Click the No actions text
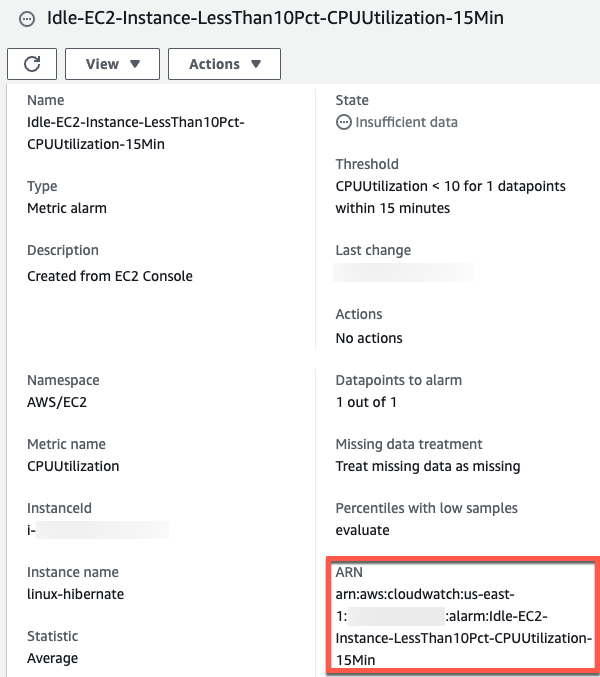Image resolution: width=600 pixels, height=677 pixels. point(369,338)
